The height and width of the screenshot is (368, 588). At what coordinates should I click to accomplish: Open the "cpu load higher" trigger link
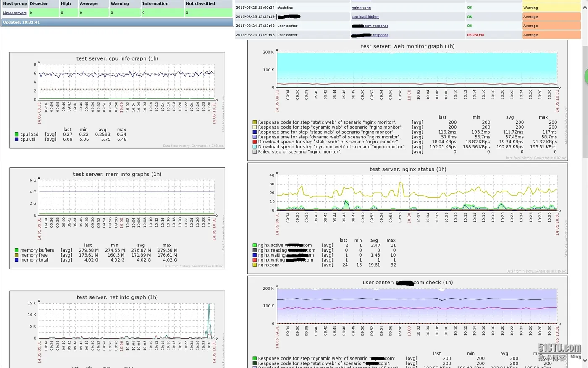pos(365,17)
